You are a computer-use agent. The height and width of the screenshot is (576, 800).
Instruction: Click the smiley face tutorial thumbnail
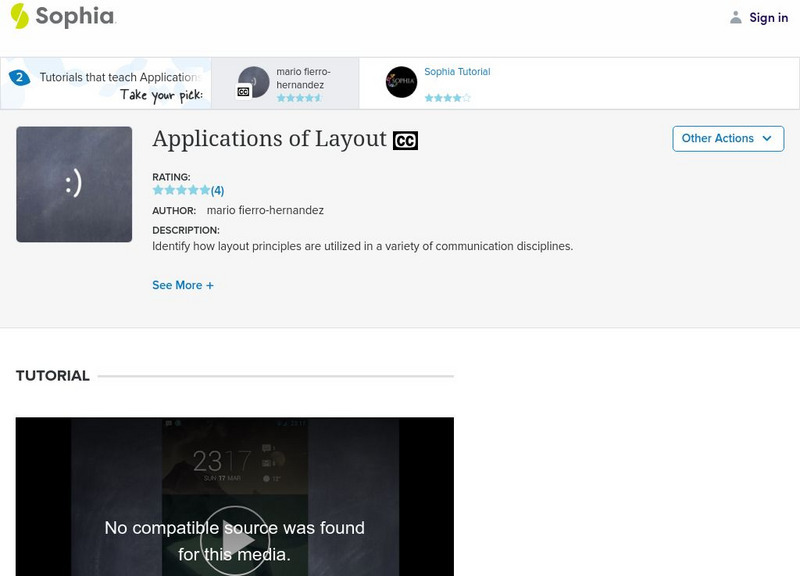(x=74, y=182)
